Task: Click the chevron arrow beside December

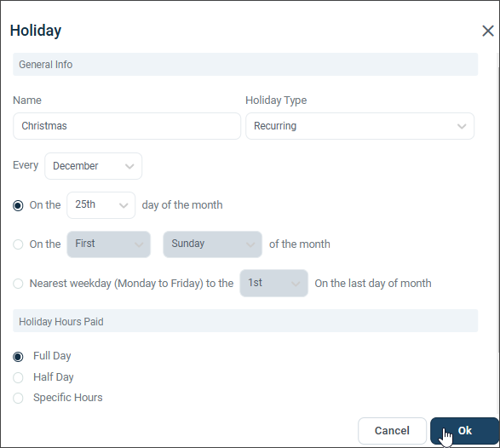Action: (129, 166)
